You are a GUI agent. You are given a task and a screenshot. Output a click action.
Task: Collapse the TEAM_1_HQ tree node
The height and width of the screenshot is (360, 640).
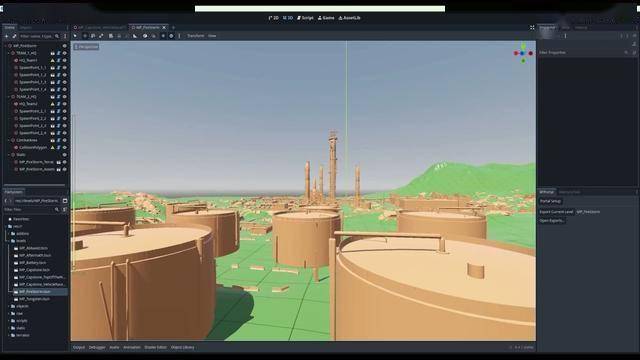click(x=9, y=53)
